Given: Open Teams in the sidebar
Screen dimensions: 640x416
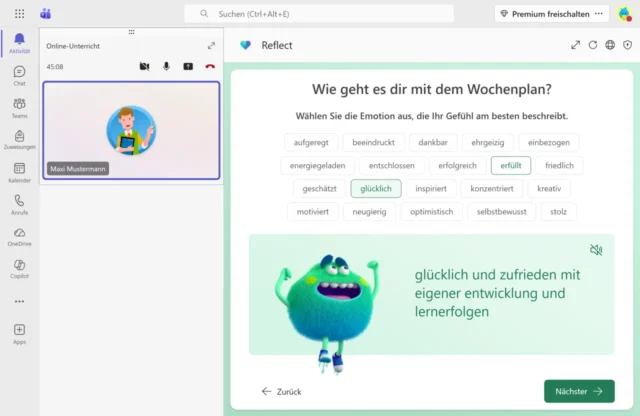Looking at the screenshot, I should pos(19,108).
